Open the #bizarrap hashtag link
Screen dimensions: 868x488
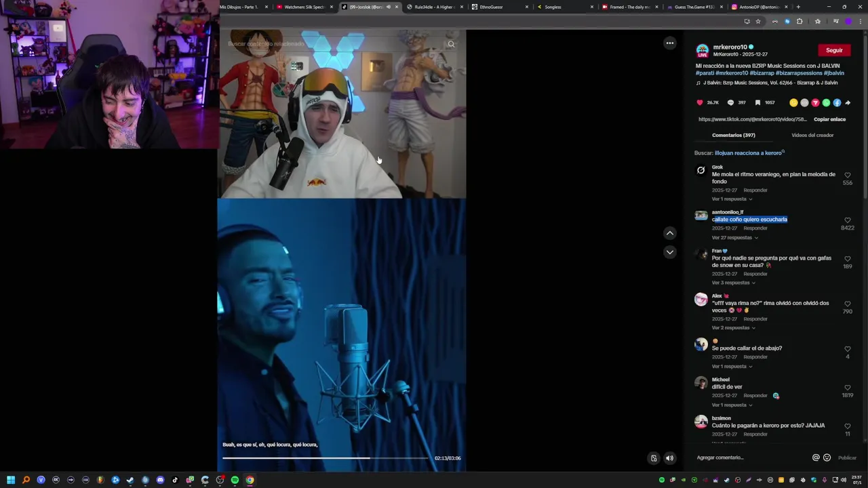point(762,73)
